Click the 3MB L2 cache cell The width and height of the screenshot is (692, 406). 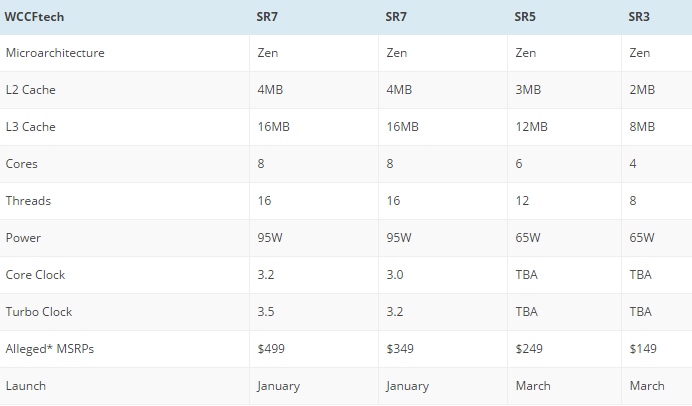528,90
